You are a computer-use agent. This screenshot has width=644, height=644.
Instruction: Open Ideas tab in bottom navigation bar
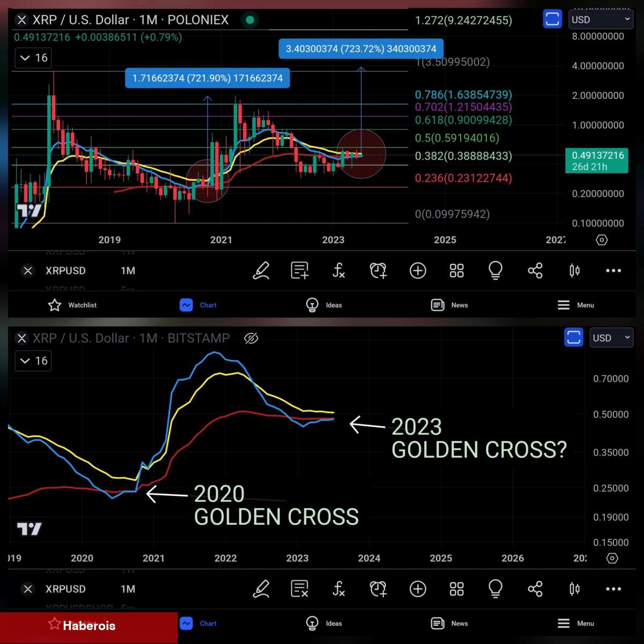(324, 623)
